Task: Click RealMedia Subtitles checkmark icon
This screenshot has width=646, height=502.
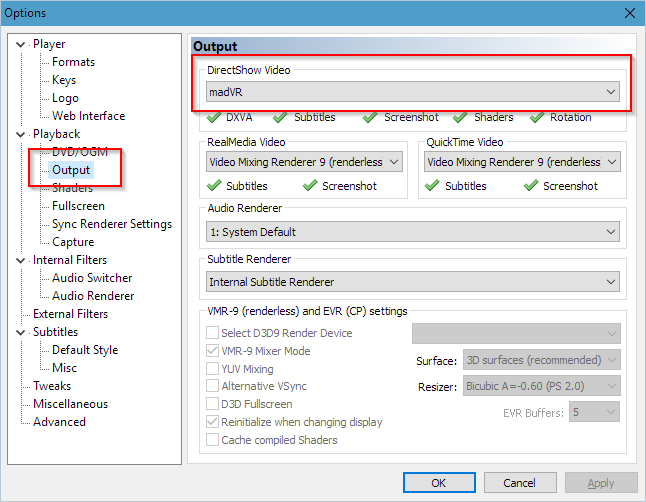Action: pyautogui.click(x=214, y=186)
